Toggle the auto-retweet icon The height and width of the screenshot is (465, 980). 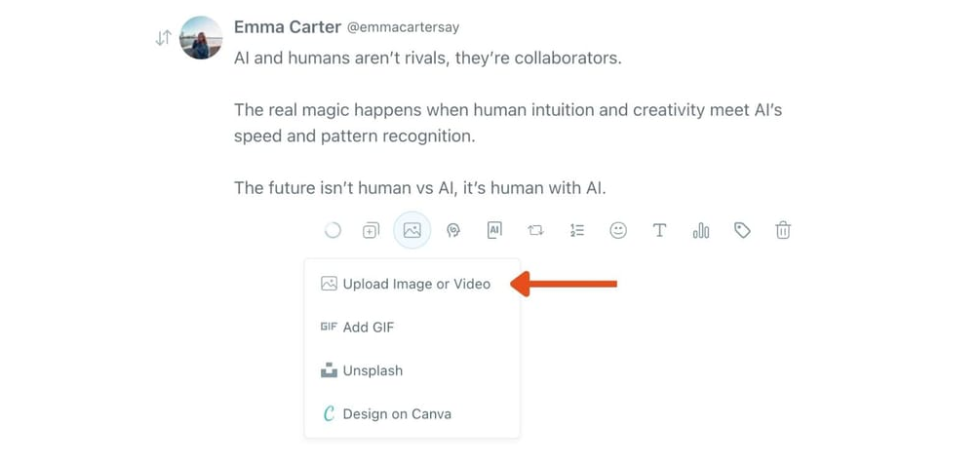point(535,231)
